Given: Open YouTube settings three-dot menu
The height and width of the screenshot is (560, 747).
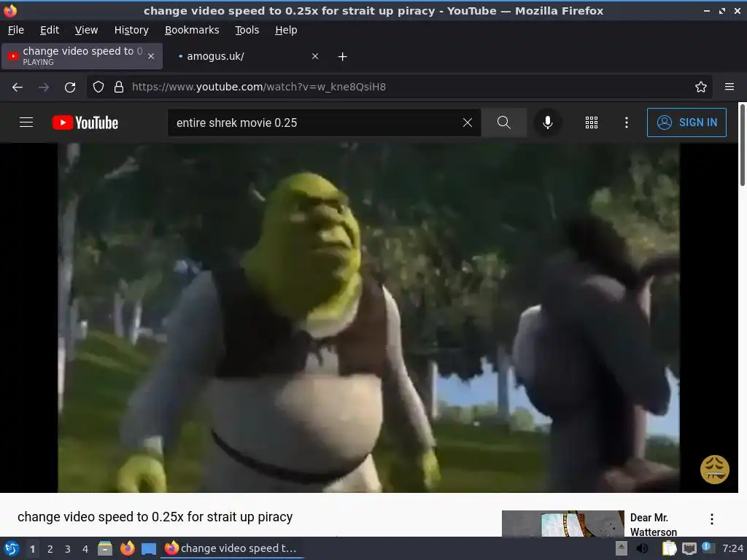Looking at the screenshot, I should [x=627, y=122].
